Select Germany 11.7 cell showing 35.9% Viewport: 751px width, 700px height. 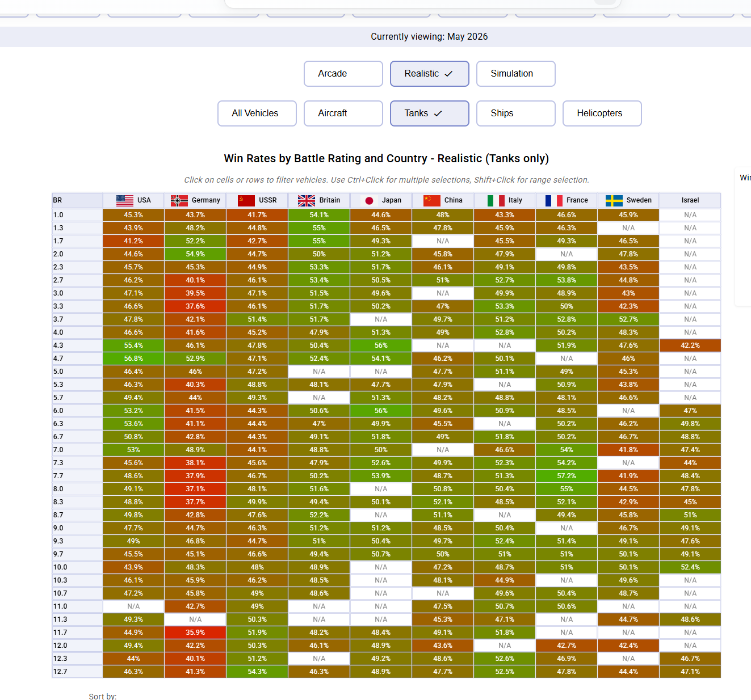(x=195, y=632)
